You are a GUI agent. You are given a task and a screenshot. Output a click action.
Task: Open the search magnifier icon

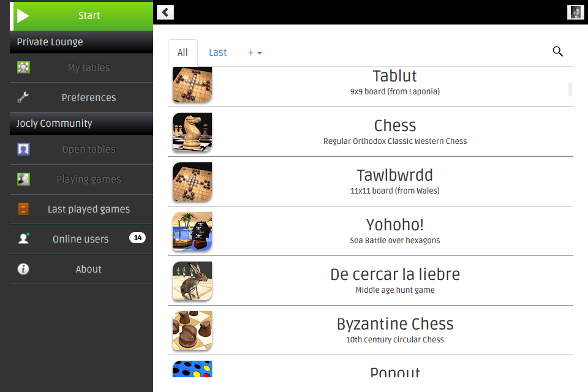tap(557, 51)
